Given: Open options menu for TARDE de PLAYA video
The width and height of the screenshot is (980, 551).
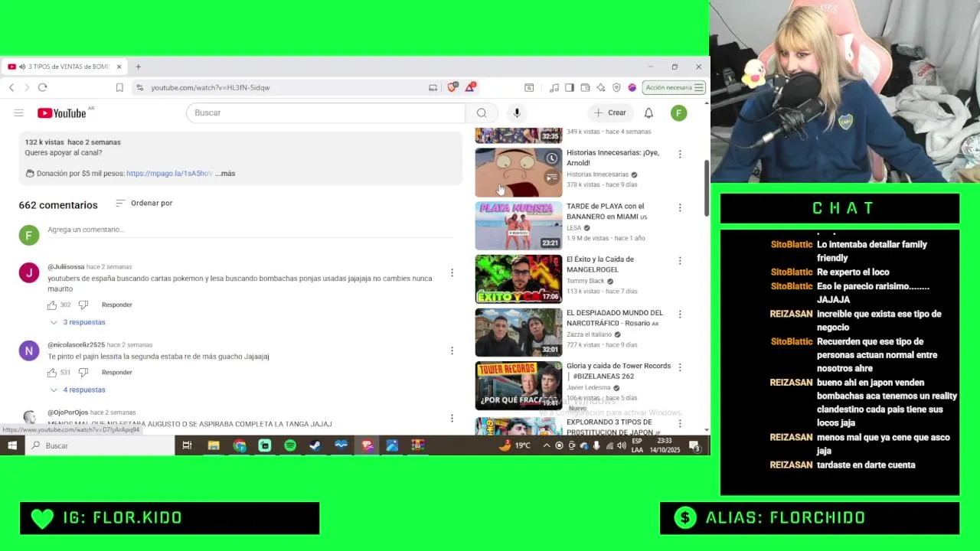Looking at the screenshot, I should click(x=679, y=207).
